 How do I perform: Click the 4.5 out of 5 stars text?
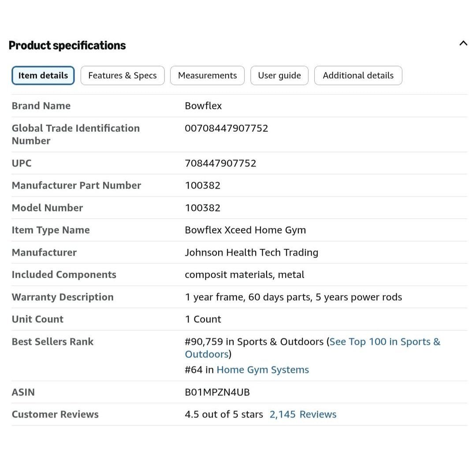tap(224, 414)
